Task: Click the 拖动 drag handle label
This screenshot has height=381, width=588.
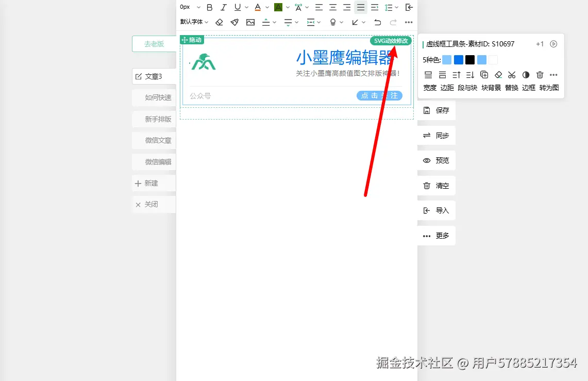Action: click(192, 40)
